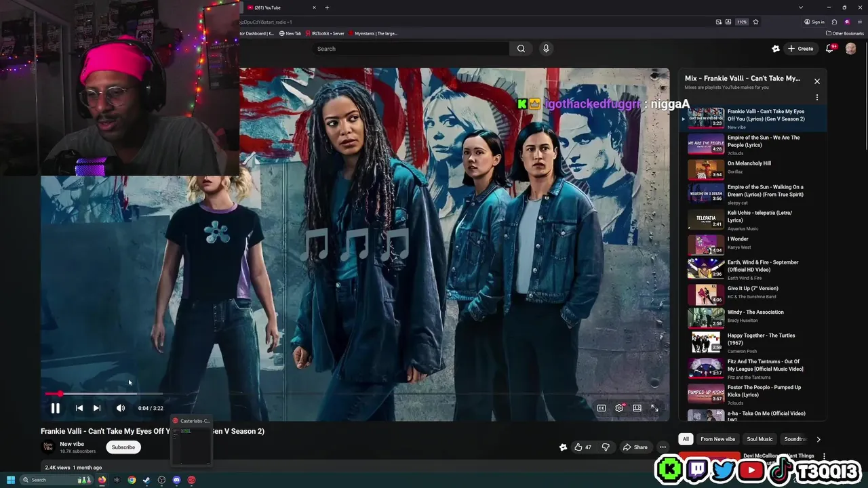Open IRLToolkit - Server bookmark

tap(325, 33)
